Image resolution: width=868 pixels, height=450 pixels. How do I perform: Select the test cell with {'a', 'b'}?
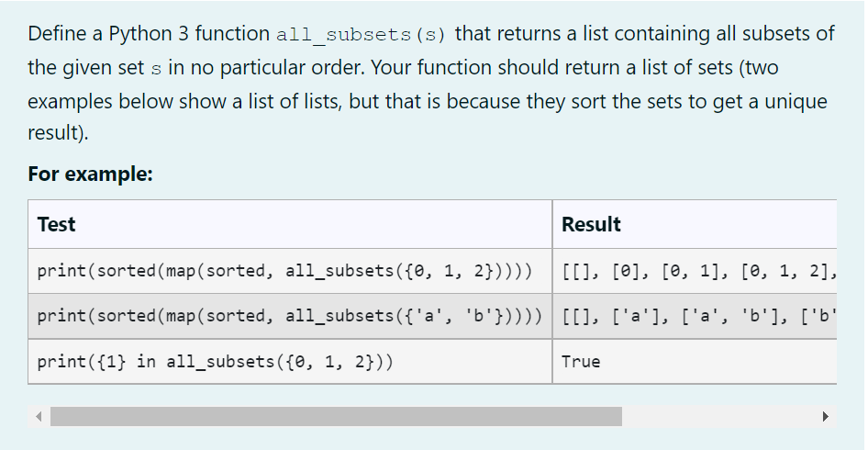pos(290,316)
